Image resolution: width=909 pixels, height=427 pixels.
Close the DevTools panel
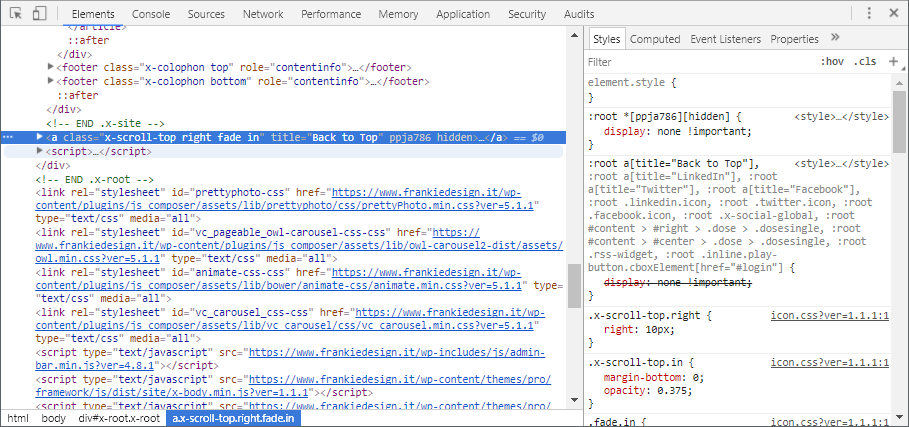coord(893,13)
